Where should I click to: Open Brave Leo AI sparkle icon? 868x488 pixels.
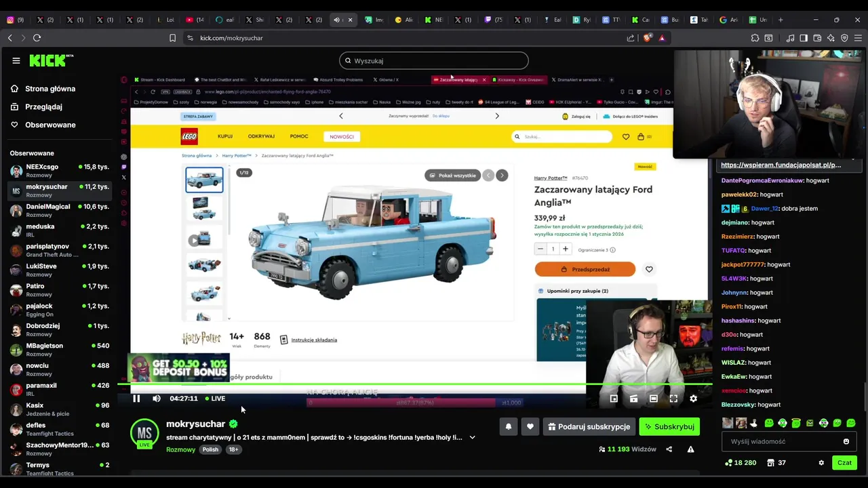point(831,38)
